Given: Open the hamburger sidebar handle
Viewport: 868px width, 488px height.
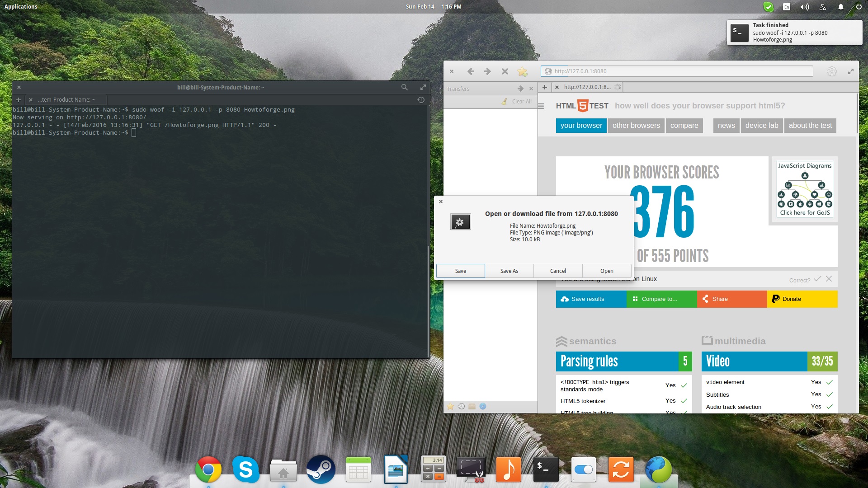Looking at the screenshot, I should point(541,106).
